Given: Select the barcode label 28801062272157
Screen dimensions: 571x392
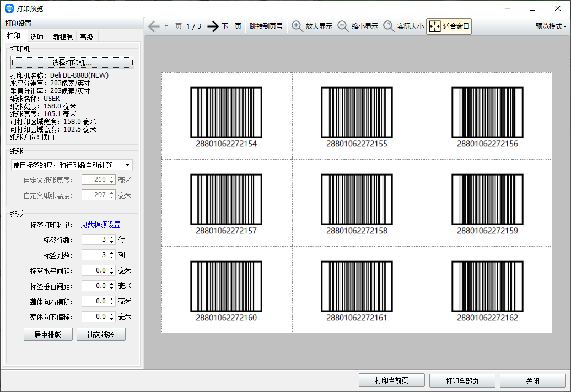Looking at the screenshot, I should (x=226, y=203).
